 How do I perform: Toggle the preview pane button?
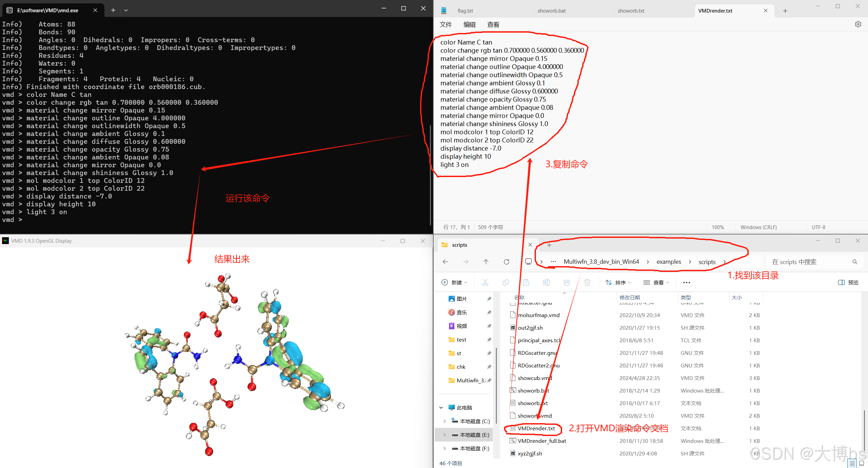click(x=848, y=282)
